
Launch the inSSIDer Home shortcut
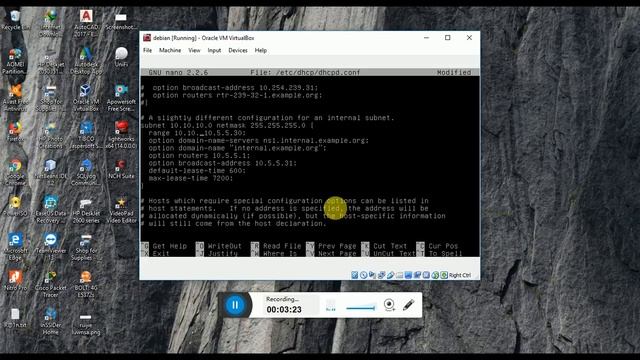pyautogui.click(x=51, y=322)
